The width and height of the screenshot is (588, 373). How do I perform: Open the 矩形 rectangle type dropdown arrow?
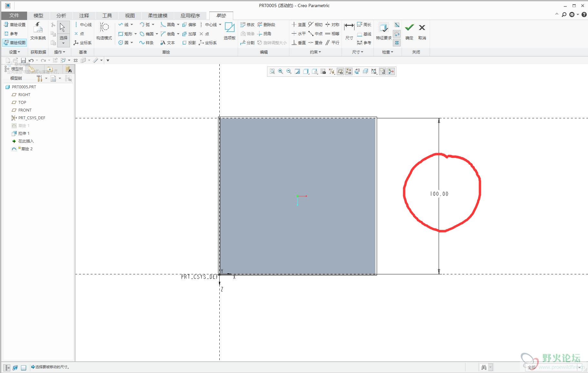pos(135,34)
